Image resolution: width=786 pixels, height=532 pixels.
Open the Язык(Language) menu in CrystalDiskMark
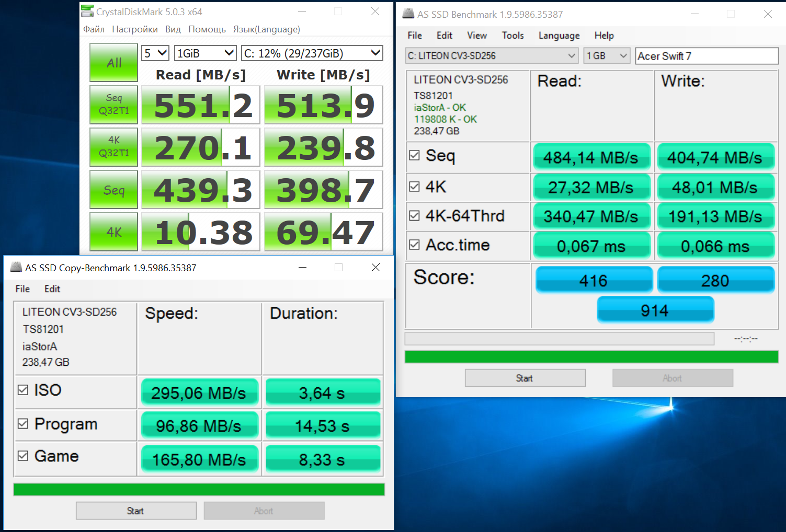267,29
